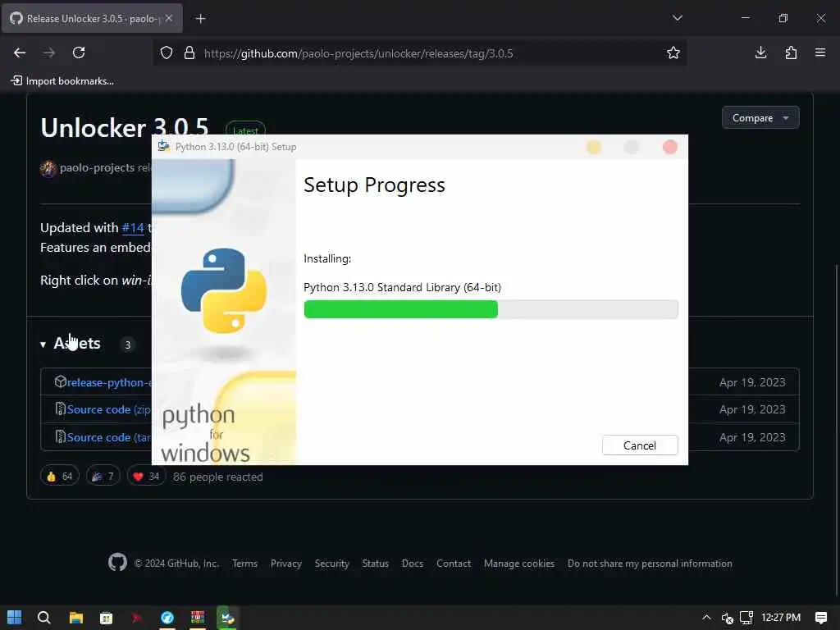840x630 pixels.
Task: Open the browser extensions menu
Action: click(791, 52)
